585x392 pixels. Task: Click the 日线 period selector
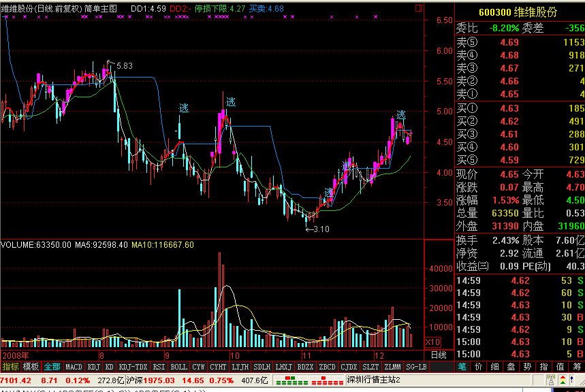click(x=439, y=355)
